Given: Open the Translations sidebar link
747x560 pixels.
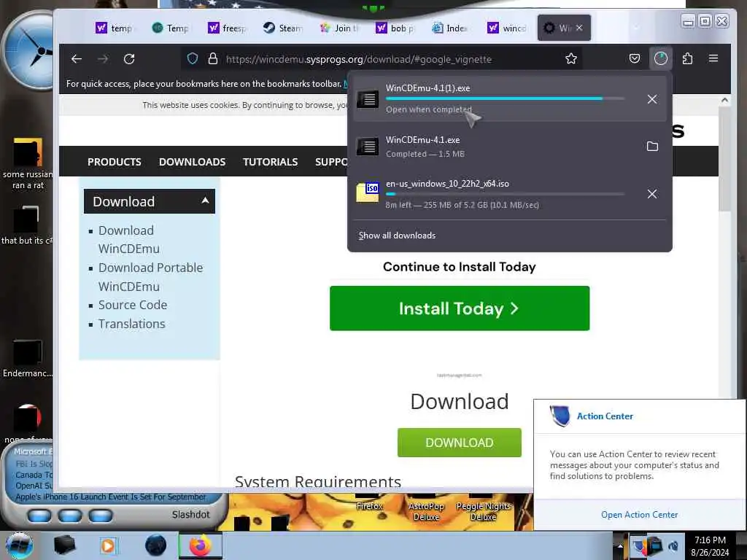Looking at the screenshot, I should (131, 324).
